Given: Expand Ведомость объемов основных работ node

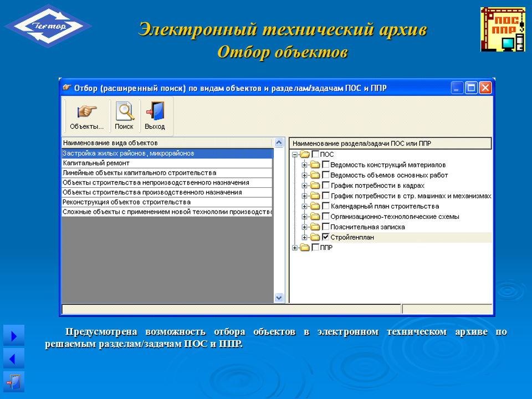Looking at the screenshot, I should (x=304, y=176).
